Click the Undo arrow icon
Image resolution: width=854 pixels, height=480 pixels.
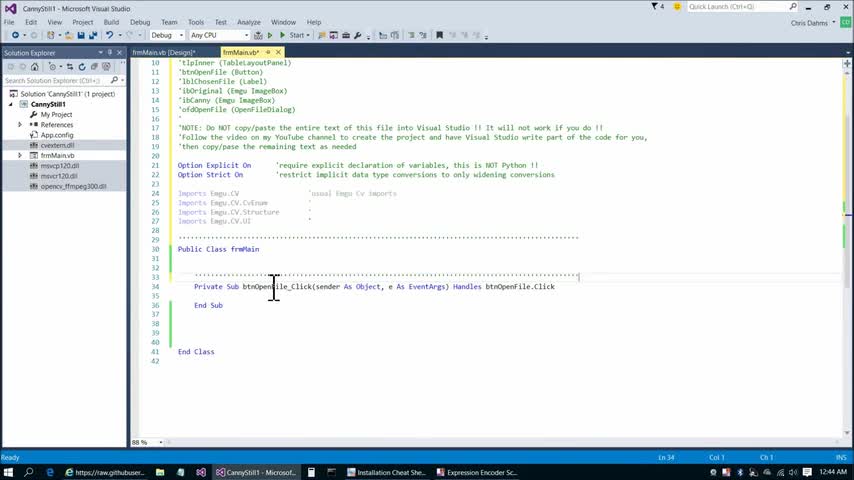[x=109, y=35]
